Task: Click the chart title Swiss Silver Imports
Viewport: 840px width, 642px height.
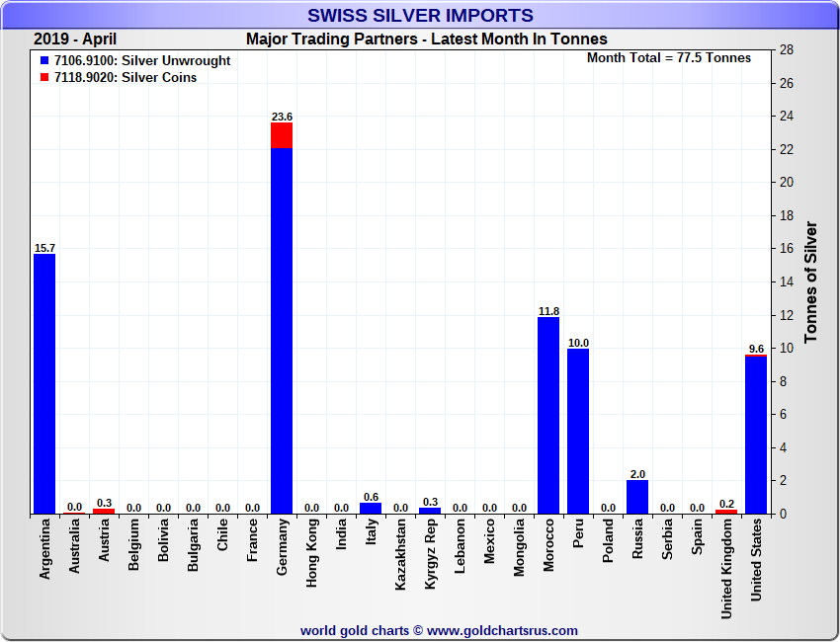Action: coord(420,16)
